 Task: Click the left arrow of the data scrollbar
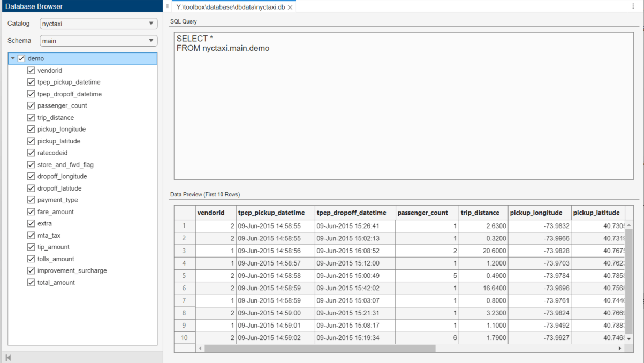tap(200, 348)
